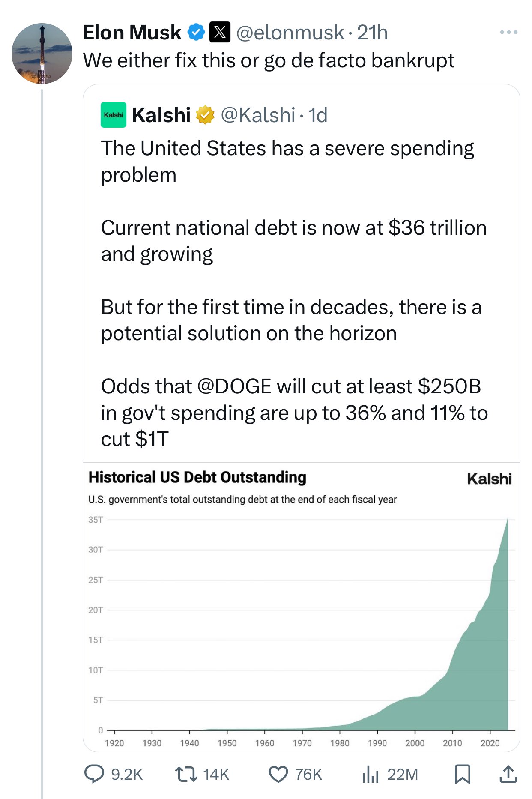The image size is (532, 799).
Task: Open Elon Musk's profile picture
Action: click(42, 54)
